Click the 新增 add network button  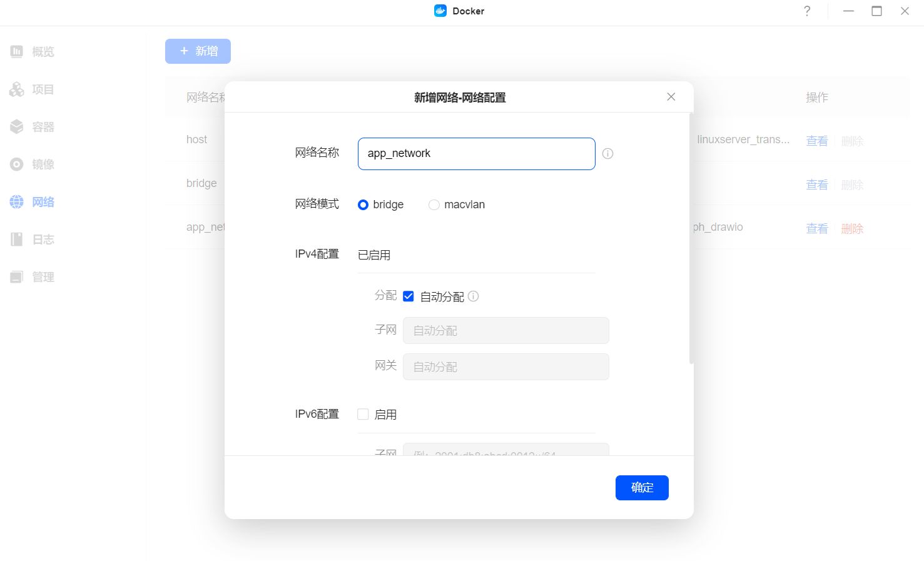(x=198, y=51)
